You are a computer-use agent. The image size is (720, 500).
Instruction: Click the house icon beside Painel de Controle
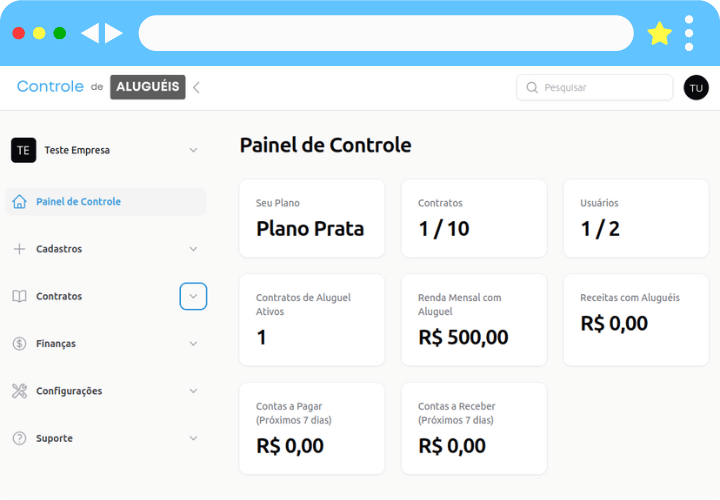[19, 202]
